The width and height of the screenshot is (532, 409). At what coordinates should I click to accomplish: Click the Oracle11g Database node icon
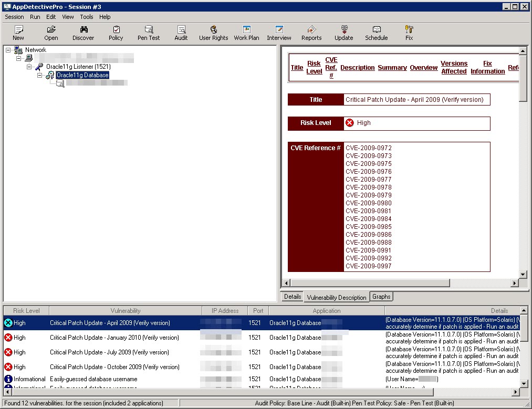(50, 75)
